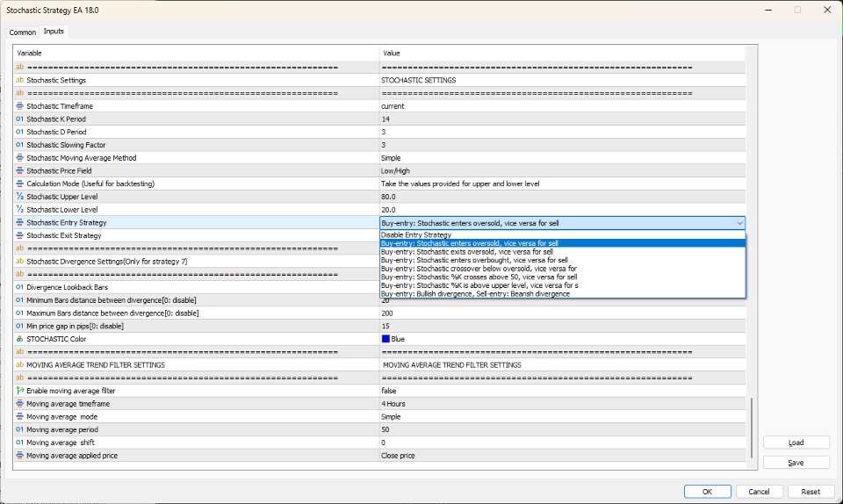Click the enum icon beside Moving average mode
Screen dimensions: 843x504
[20, 416]
